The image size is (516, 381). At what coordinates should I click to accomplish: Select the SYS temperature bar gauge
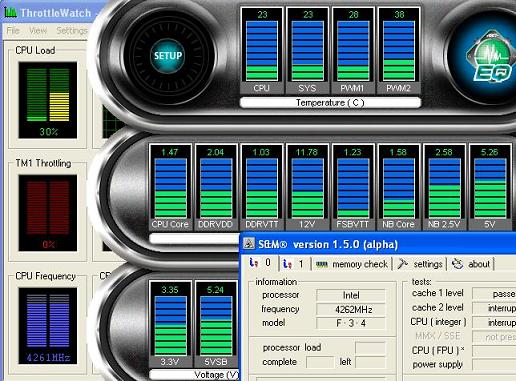tap(308, 51)
